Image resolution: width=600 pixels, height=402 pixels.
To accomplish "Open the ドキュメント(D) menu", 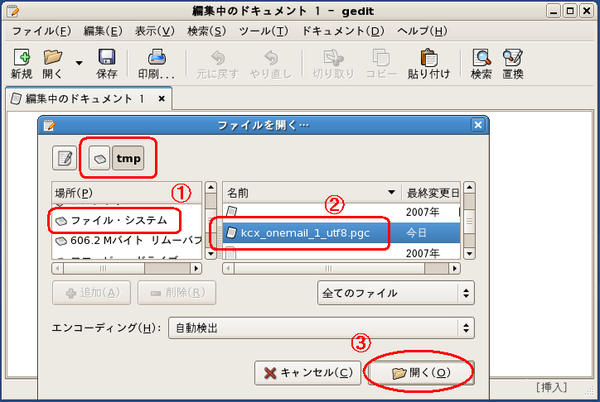I will (343, 31).
